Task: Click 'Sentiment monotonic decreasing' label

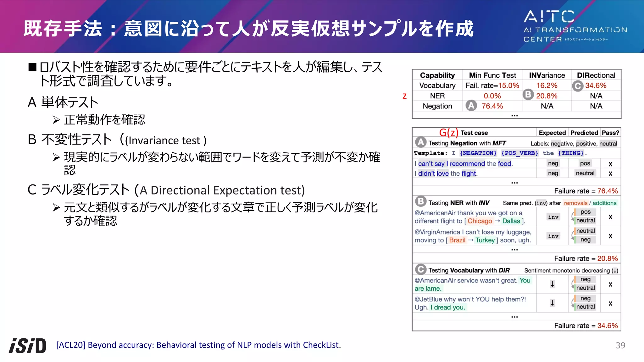Action: coord(571,271)
